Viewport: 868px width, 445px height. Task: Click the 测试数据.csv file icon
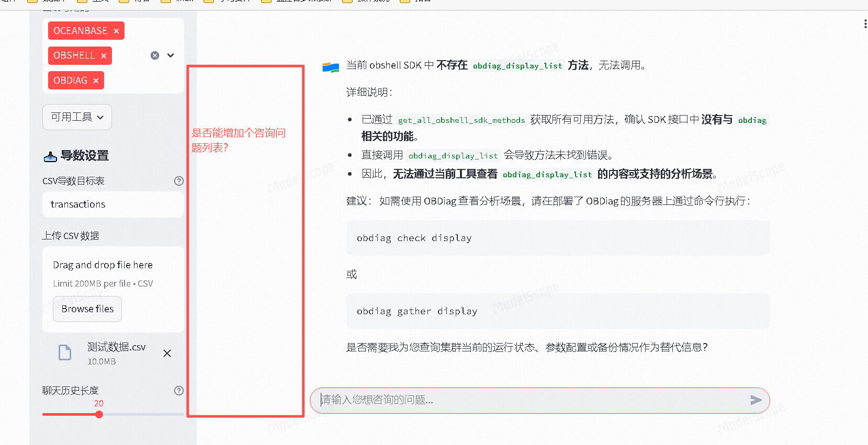tap(65, 352)
